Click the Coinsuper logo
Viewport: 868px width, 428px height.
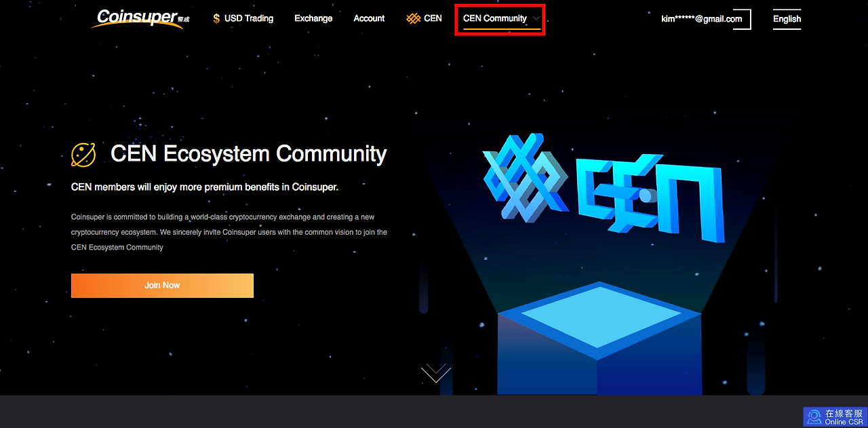(142, 18)
